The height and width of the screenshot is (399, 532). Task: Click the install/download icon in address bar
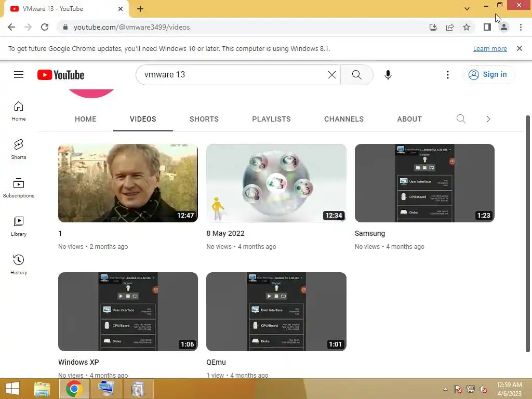click(x=433, y=27)
